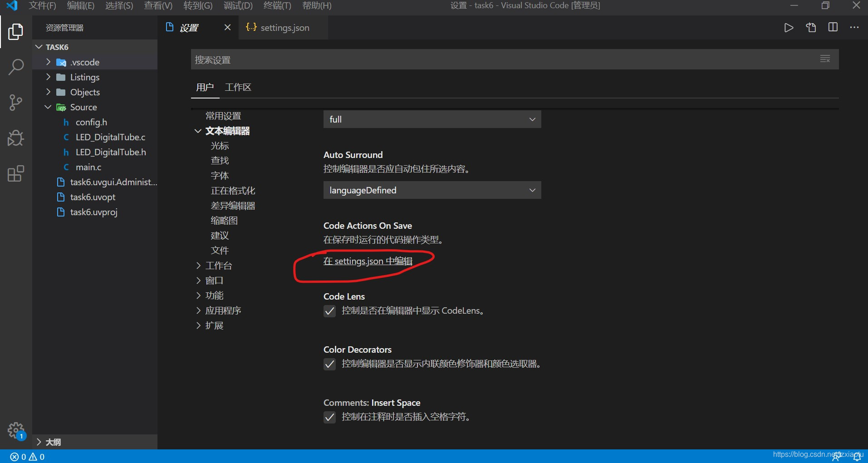Toggle the Code Lens checkbox
Viewport: 868px width, 463px height.
[x=329, y=311]
